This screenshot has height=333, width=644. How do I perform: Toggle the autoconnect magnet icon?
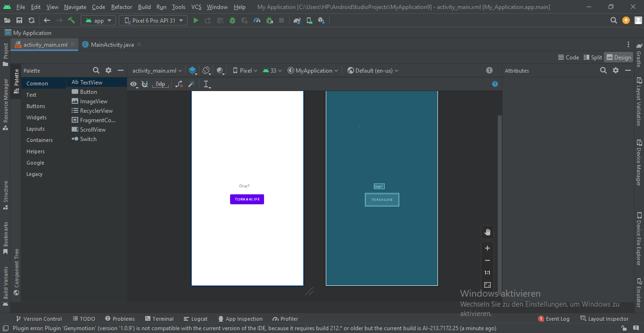(x=145, y=84)
